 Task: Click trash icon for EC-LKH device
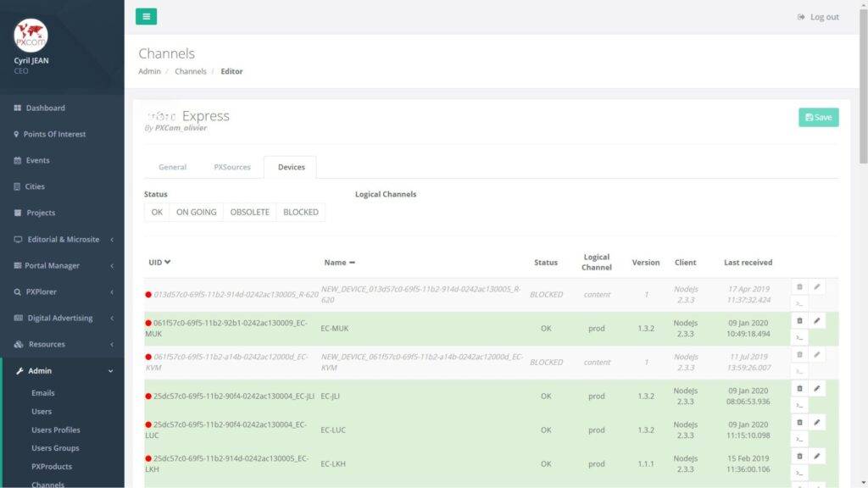[799, 456]
